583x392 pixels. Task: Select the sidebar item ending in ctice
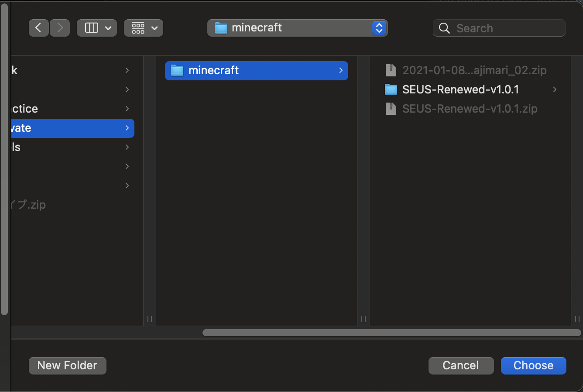tap(24, 109)
